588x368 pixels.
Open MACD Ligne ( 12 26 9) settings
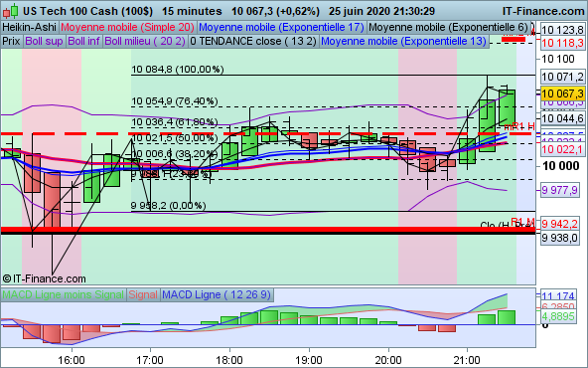coord(217,294)
